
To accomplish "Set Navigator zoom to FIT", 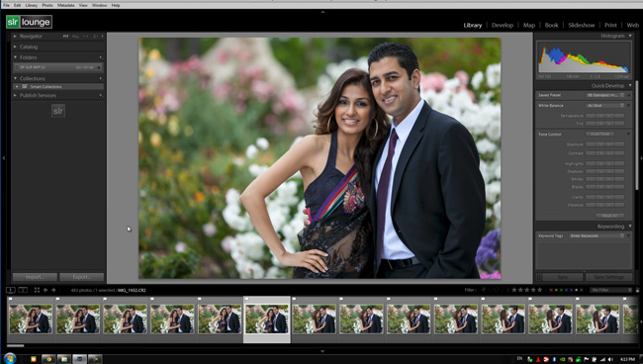I will pos(65,36).
